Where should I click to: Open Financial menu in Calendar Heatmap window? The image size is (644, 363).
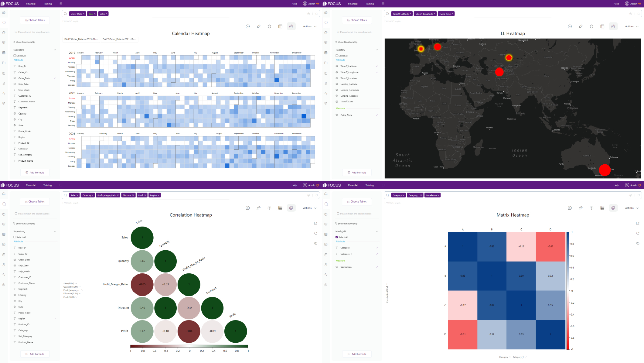31,4
